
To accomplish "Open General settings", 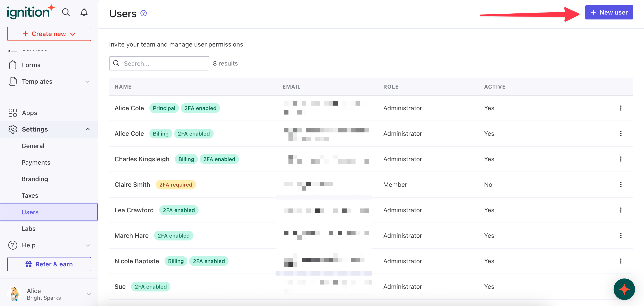I will 33,146.
